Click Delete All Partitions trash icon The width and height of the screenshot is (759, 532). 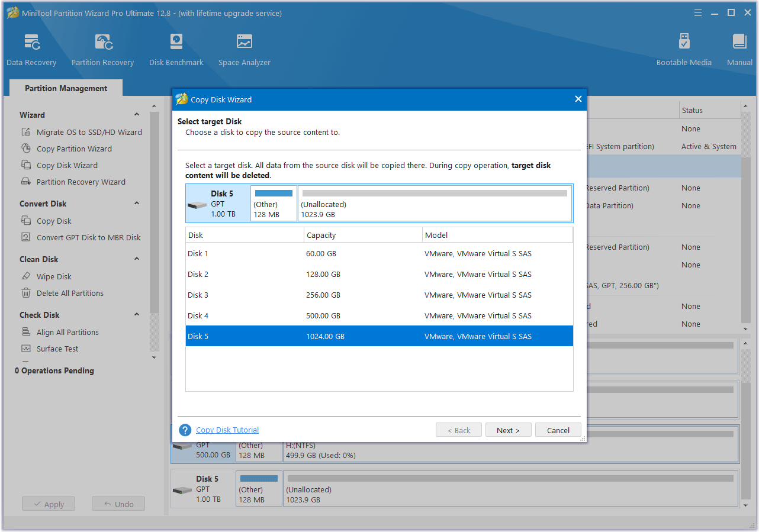click(x=26, y=293)
